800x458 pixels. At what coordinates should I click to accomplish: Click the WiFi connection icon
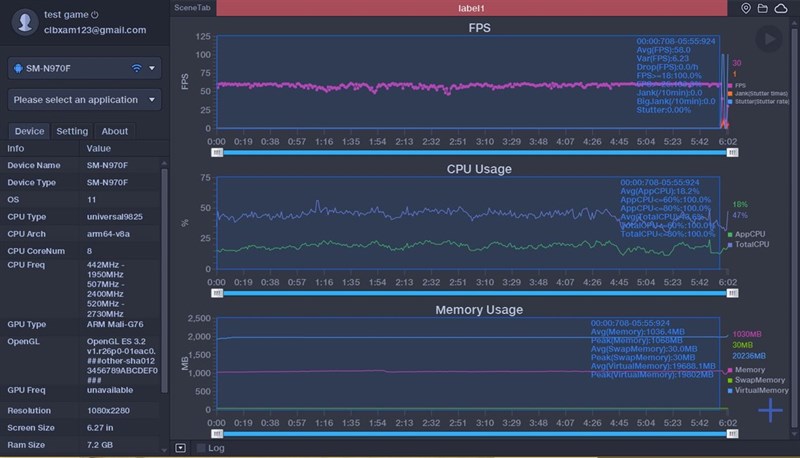136,68
